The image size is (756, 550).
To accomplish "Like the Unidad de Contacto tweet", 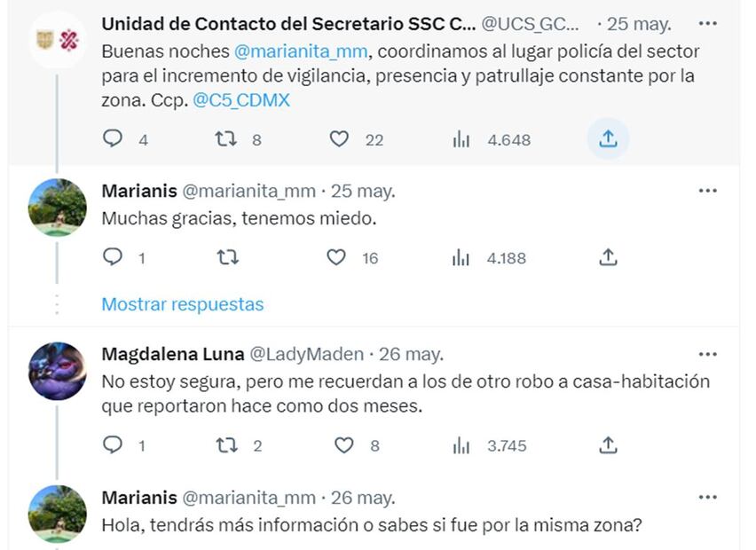I will (x=339, y=138).
